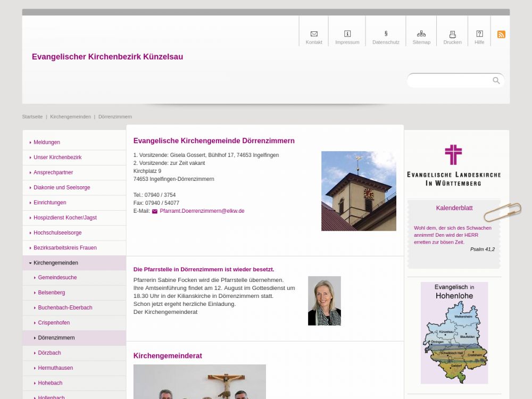Image resolution: width=532 pixels, height=399 pixels.
Task: Open the church tower photo
Action: pos(359,191)
